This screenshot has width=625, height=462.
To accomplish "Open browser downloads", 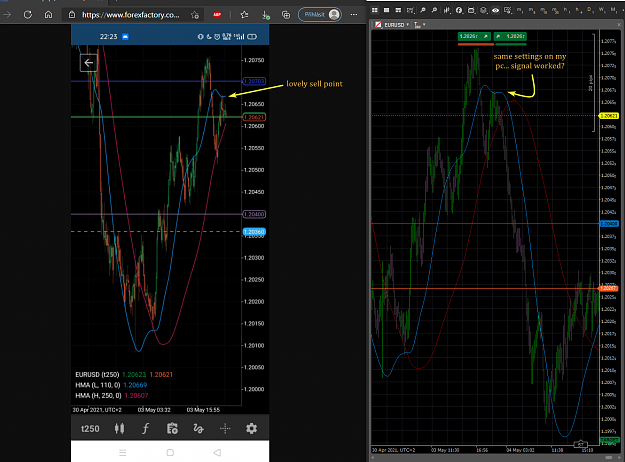I will coord(266,15).
